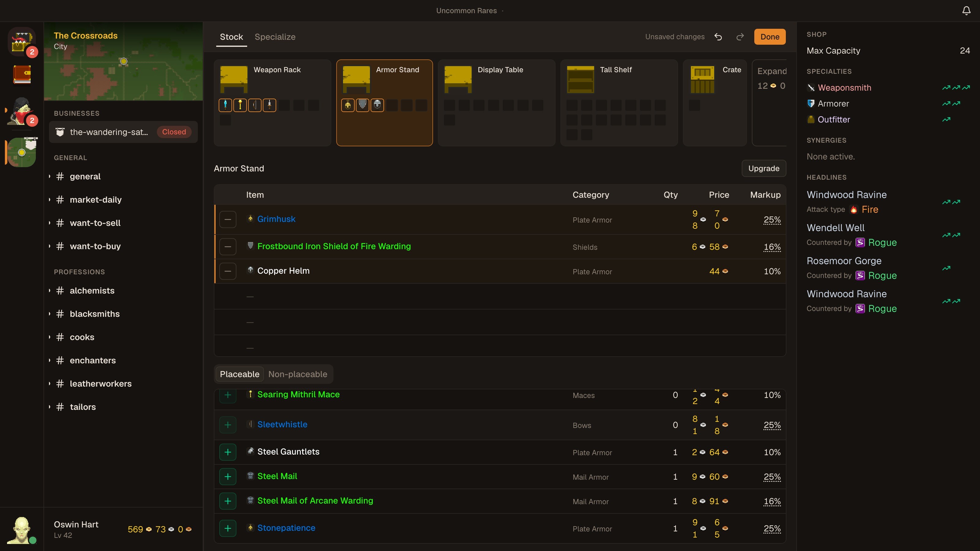Open the Sleetwhistle item link
The width and height of the screenshot is (980, 551).
[282, 424]
